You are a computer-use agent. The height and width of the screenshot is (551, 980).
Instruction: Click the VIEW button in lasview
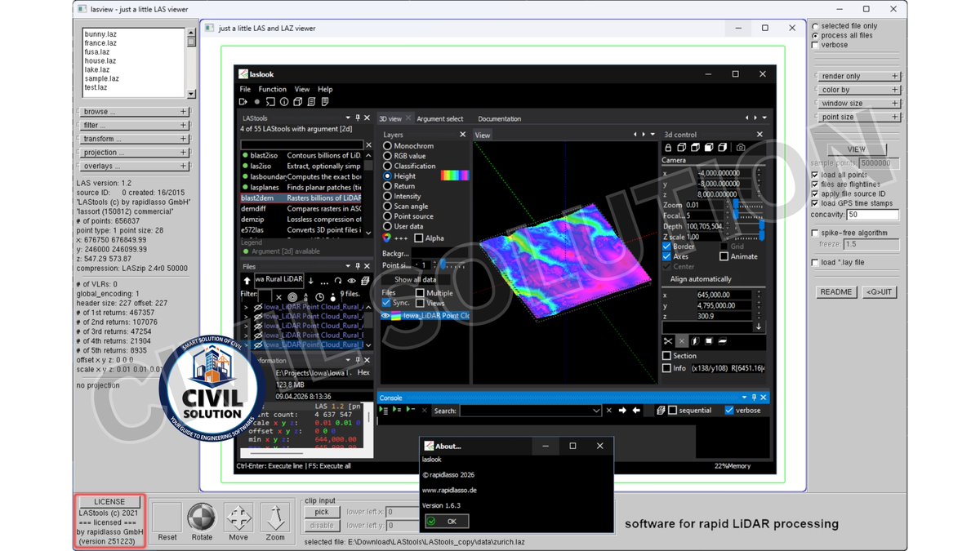[857, 150]
